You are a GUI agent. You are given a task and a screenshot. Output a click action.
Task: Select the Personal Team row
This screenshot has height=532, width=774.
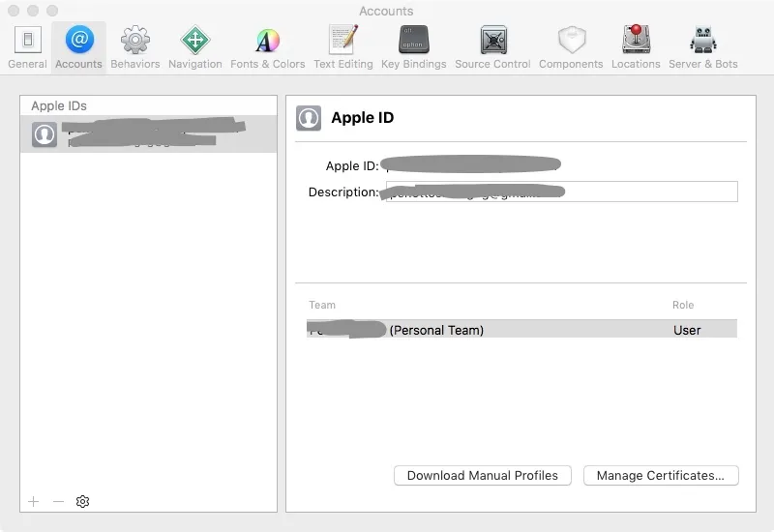coord(521,329)
